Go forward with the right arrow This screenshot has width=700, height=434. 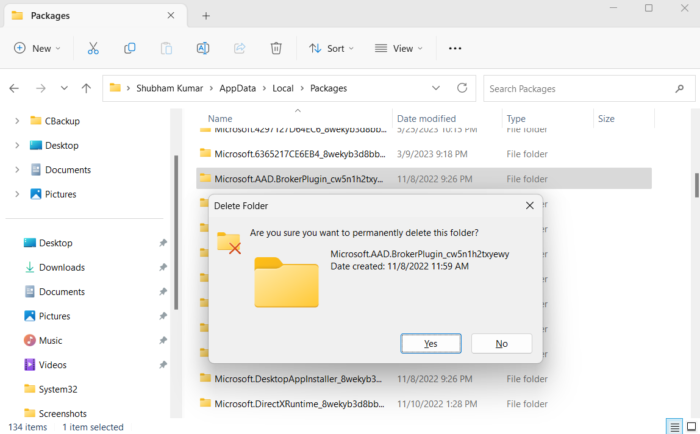(41, 88)
